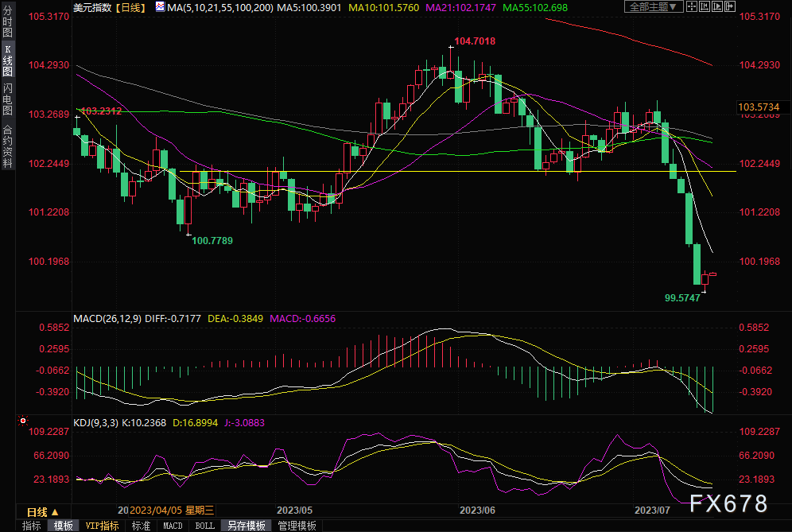Open the 闪电图 side tab
The width and height of the screenshot is (792, 532).
coord(8,99)
